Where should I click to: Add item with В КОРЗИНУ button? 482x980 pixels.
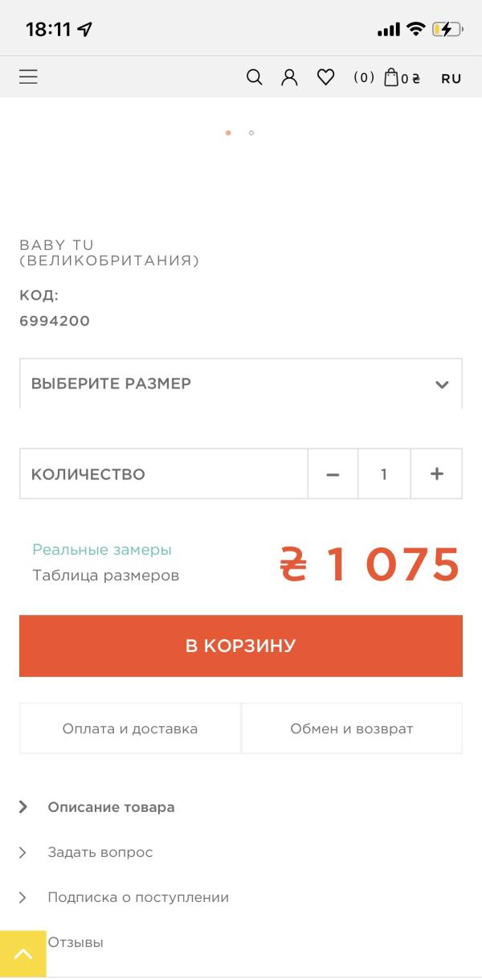click(241, 646)
